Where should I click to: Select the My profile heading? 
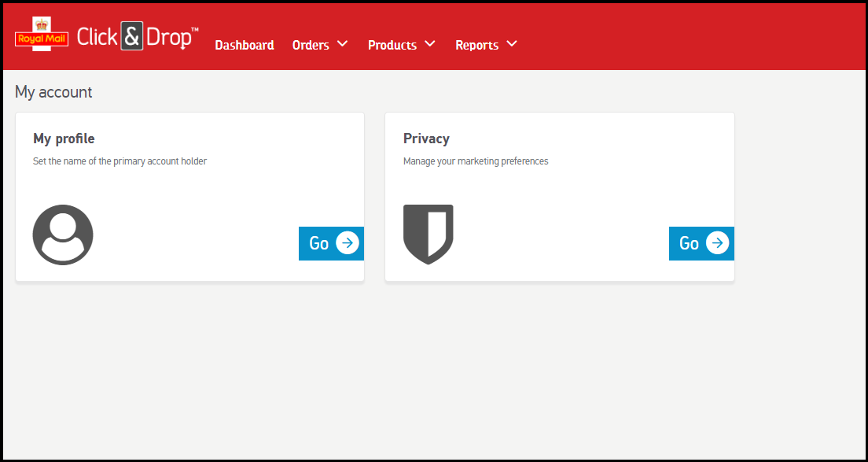[64, 139]
